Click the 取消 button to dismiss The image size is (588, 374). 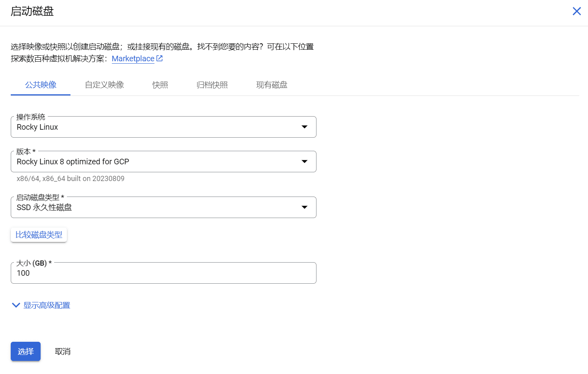click(x=63, y=351)
